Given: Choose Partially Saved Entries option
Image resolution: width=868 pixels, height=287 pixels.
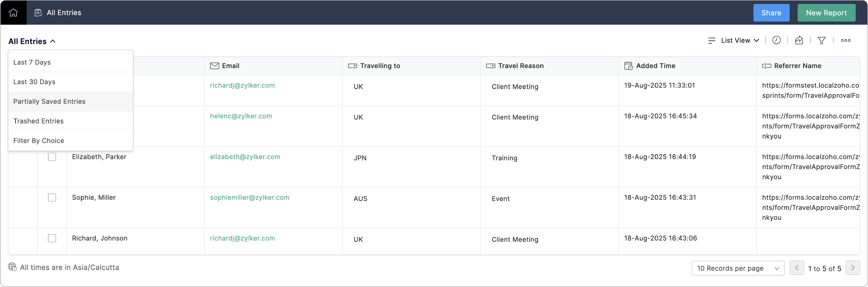Looking at the screenshot, I should click(x=50, y=101).
